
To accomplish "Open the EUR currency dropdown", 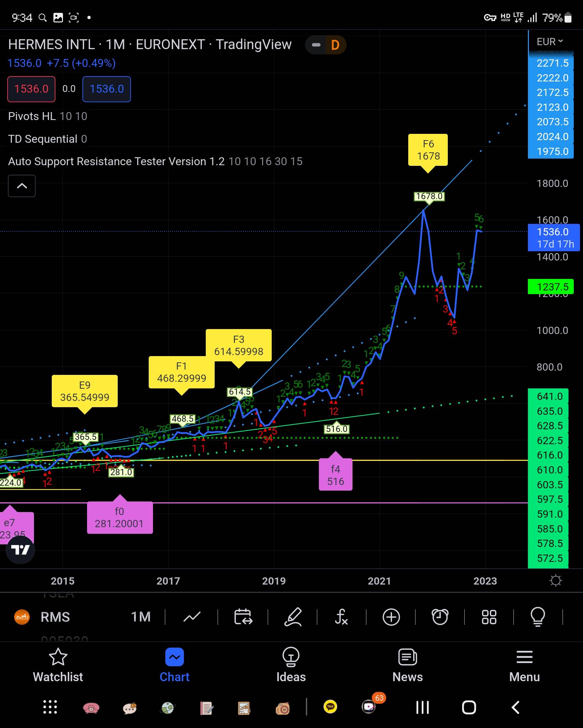I will coord(550,42).
